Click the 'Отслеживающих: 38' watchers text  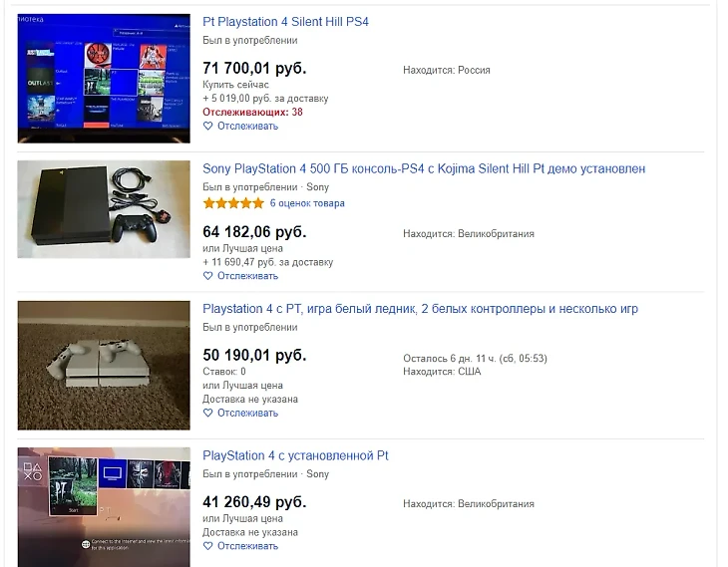click(252, 112)
